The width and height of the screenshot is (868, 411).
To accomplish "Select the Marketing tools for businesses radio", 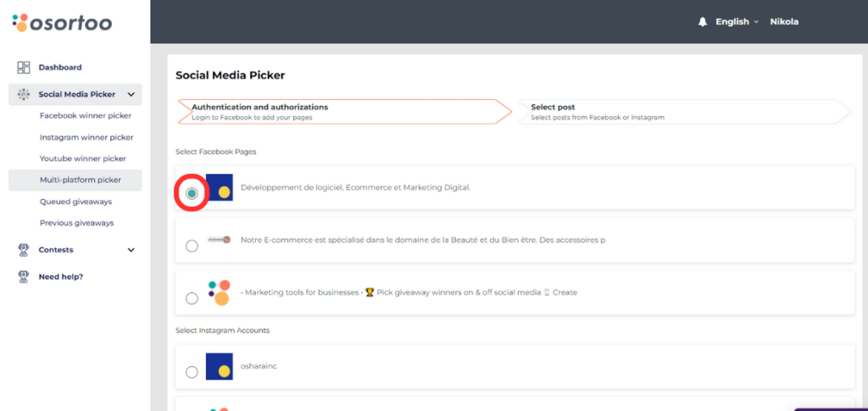I will click(192, 298).
